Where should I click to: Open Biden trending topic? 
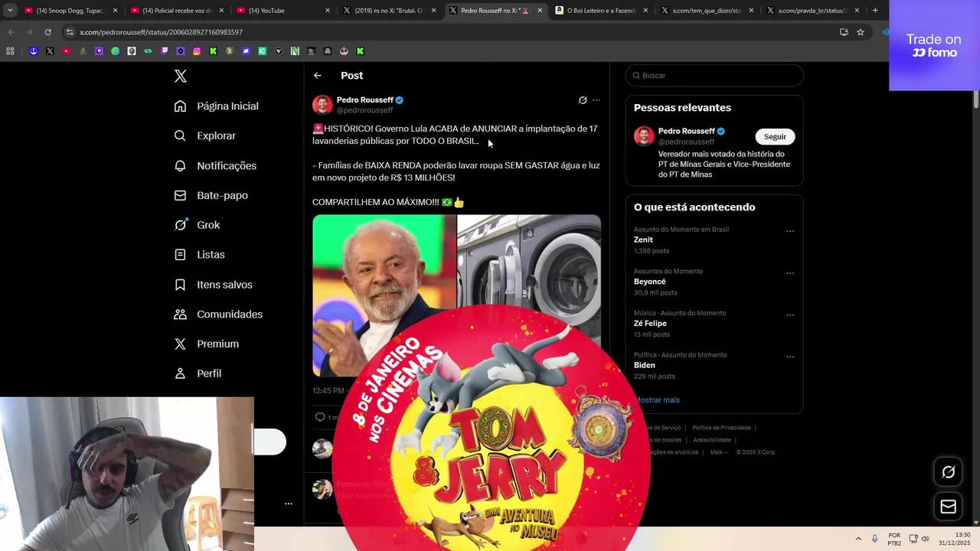pos(645,365)
